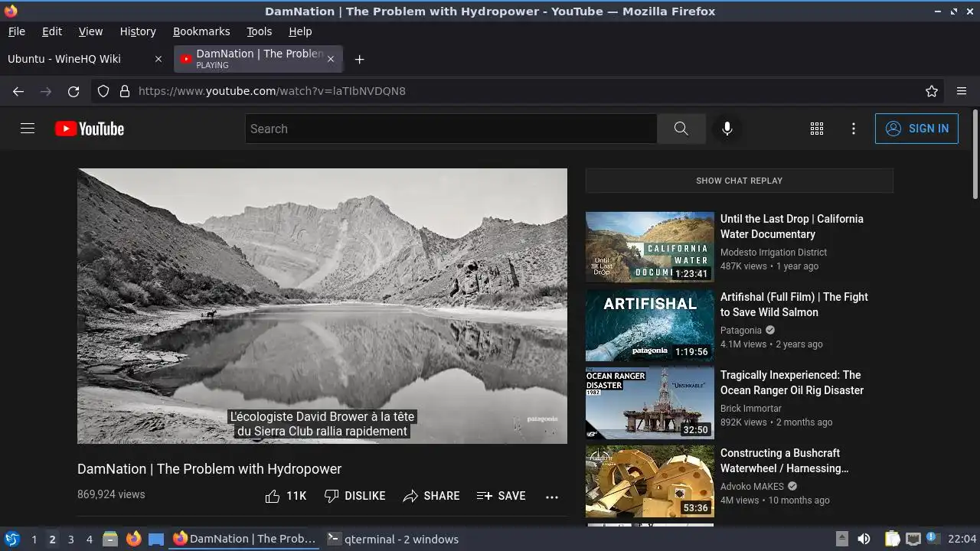Bookmark this page with star icon

tap(932, 91)
